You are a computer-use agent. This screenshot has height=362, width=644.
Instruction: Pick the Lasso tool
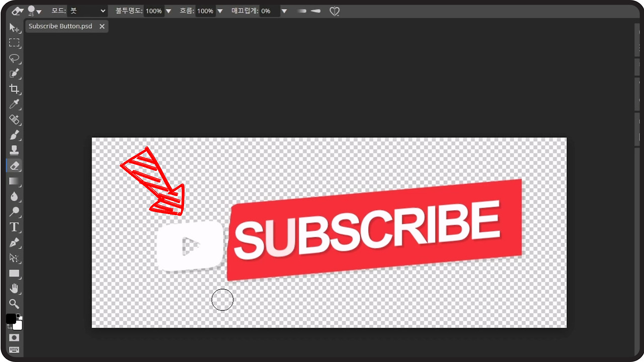14,58
